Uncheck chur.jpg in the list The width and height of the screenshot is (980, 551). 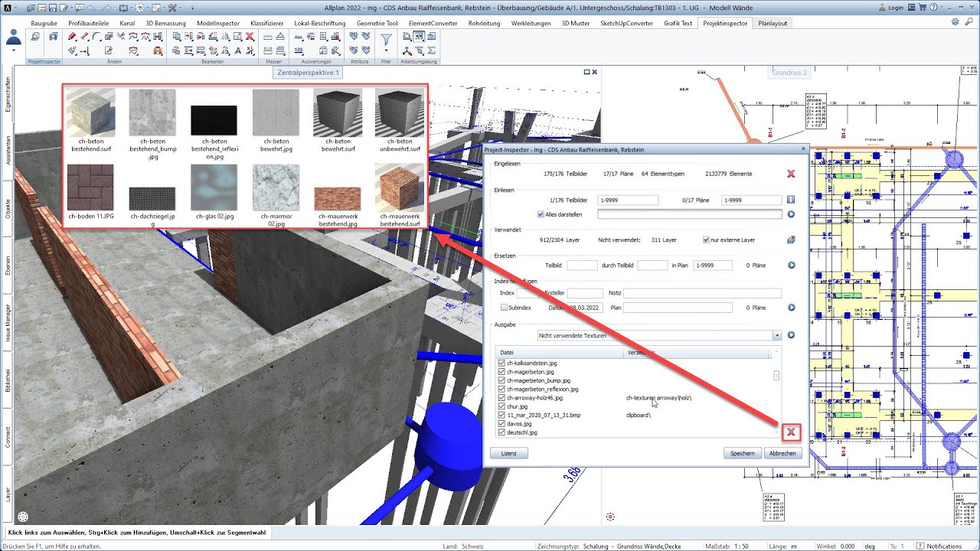[502, 406]
